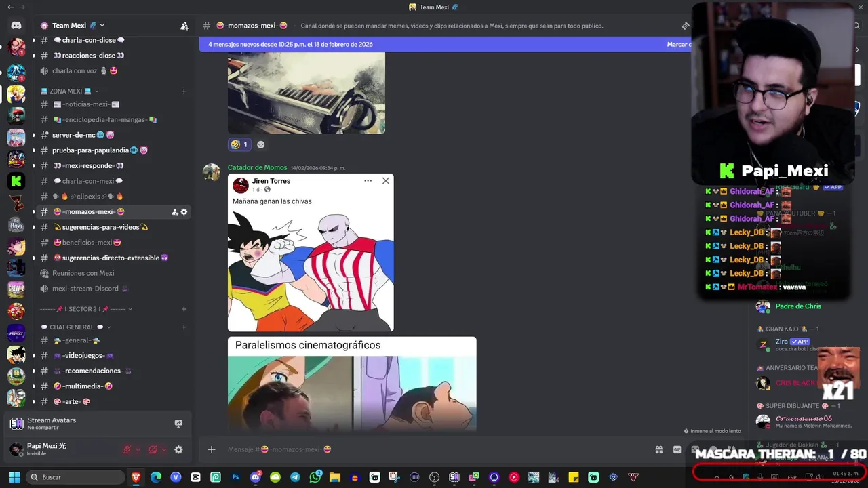This screenshot has height=488, width=868.
Task: Click the laughing reaction with count 1
Action: coord(239,144)
